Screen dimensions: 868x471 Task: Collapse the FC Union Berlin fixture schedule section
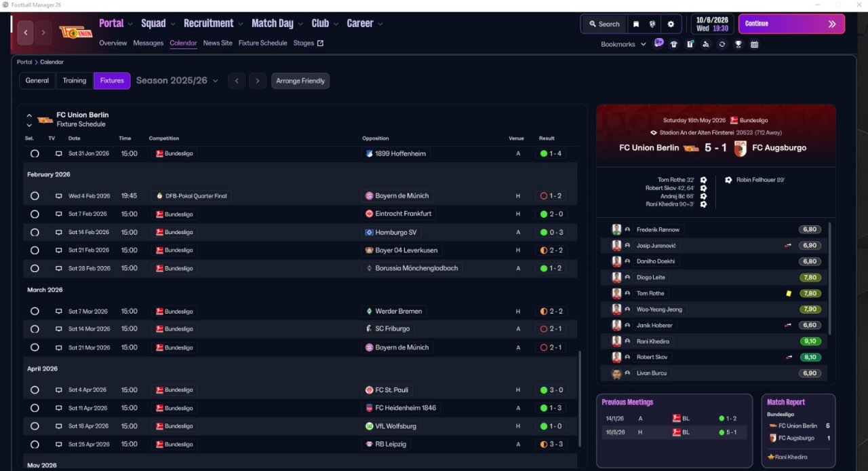[x=29, y=115]
